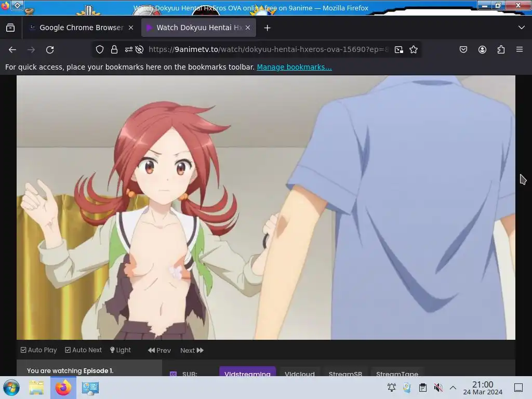
Task: Switch to Google Chrome Browser tab
Action: 82,28
